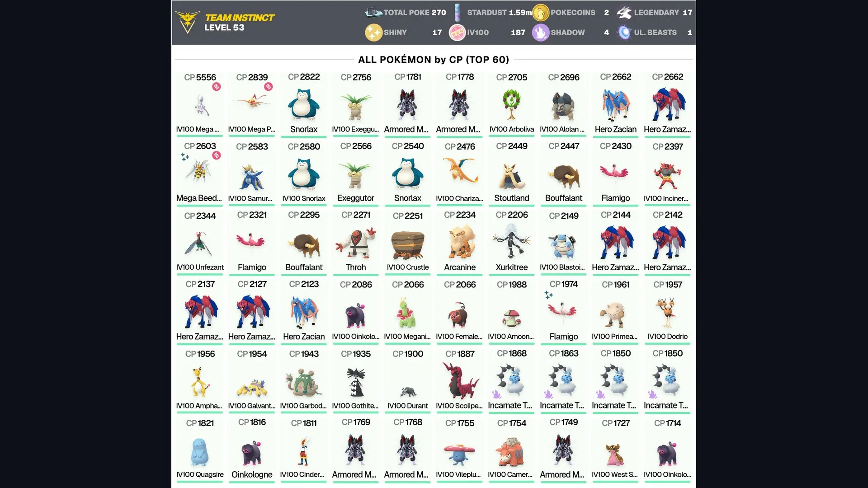Click the IV100 Arboliva name label
The image size is (868, 488).
[x=512, y=129]
